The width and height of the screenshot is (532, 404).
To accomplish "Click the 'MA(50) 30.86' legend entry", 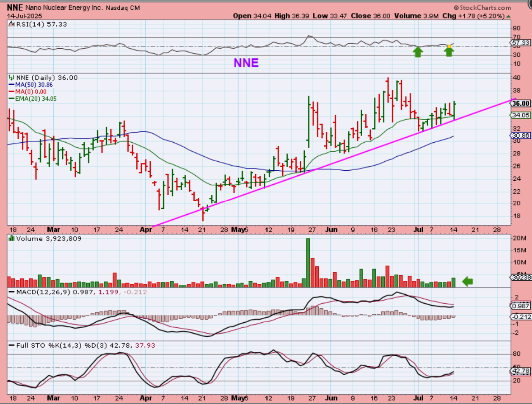I will (34, 85).
